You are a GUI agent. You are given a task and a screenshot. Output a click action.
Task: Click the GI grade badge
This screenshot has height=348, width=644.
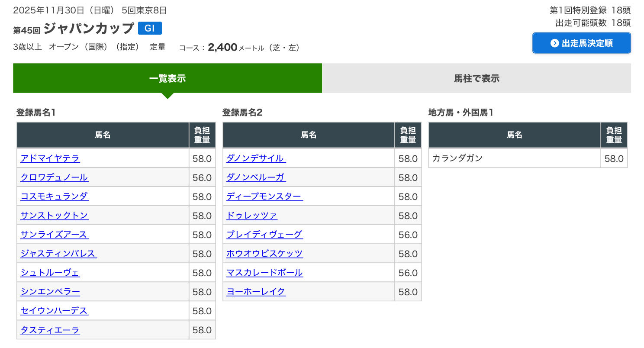pos(150,29)
